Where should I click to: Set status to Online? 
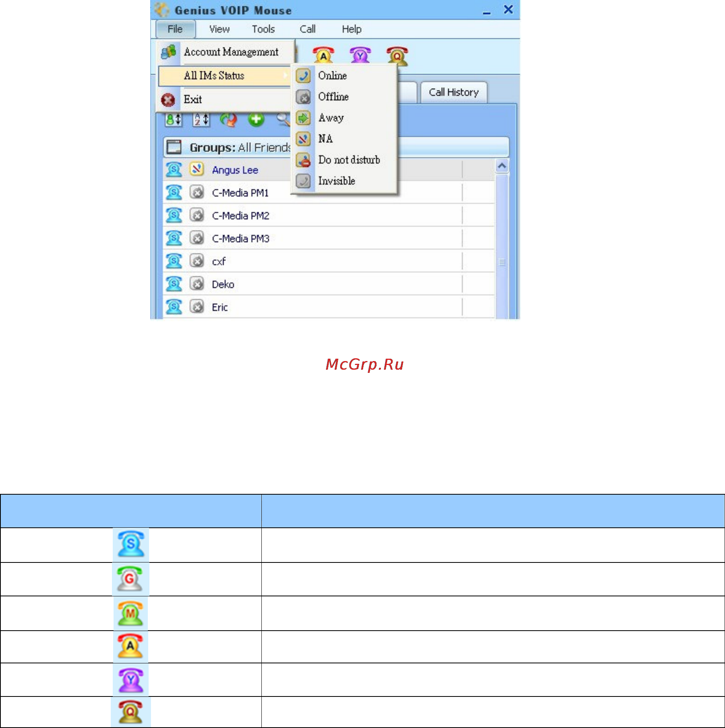pyautogui.click(x=344, y=76)
